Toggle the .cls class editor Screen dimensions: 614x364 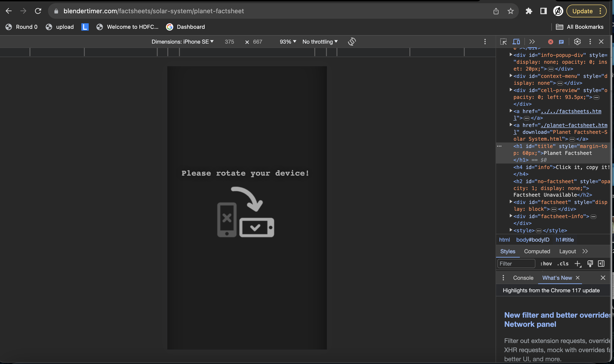[563, 264]
